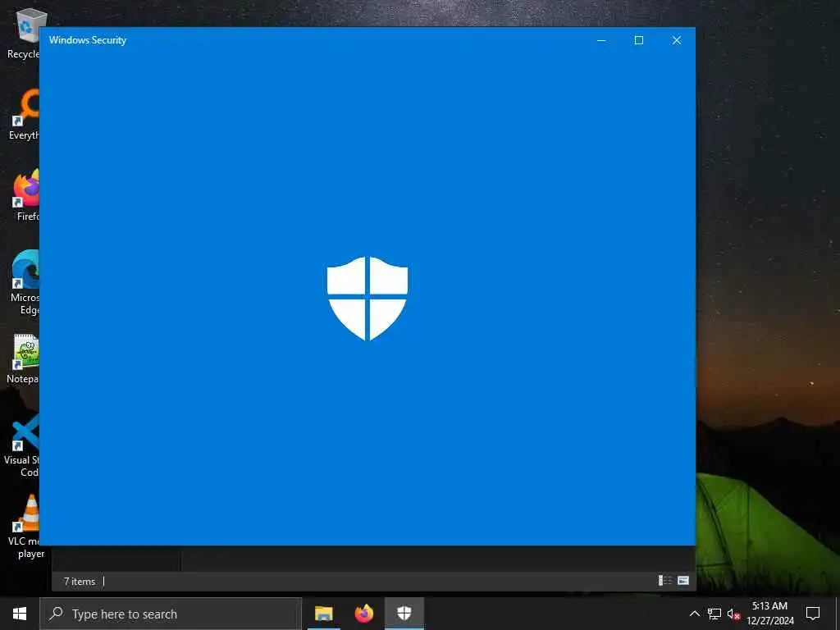This screenshot has height=630, width=840.
Task: Click the muted volume tray icon
Action: tap(733, 614)
